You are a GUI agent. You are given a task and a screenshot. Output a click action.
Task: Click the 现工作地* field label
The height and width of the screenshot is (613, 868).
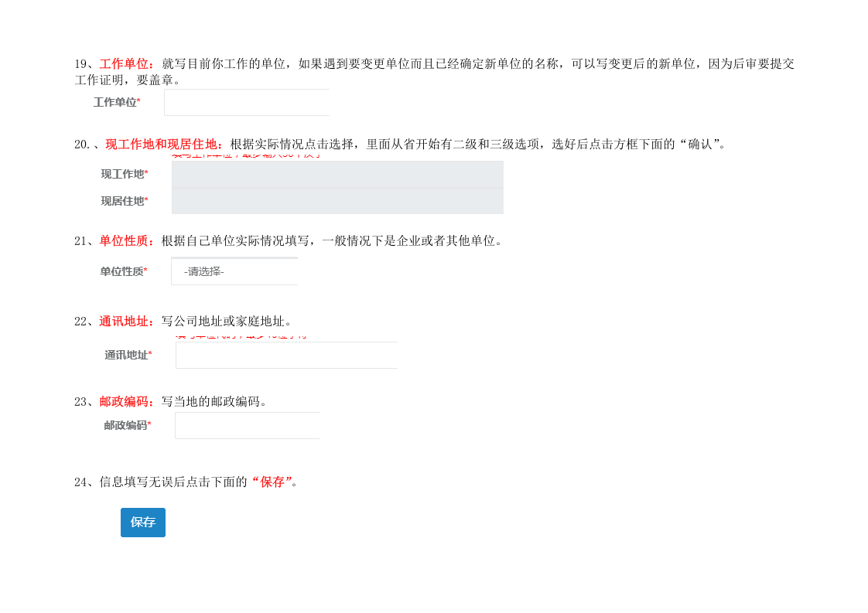(125, 174)
